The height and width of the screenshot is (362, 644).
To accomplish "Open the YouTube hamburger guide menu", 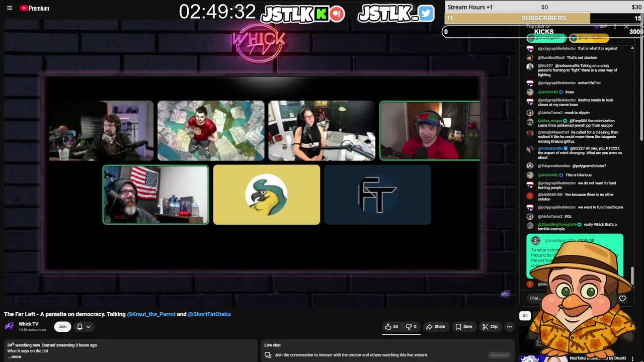I will pos(10,8).
